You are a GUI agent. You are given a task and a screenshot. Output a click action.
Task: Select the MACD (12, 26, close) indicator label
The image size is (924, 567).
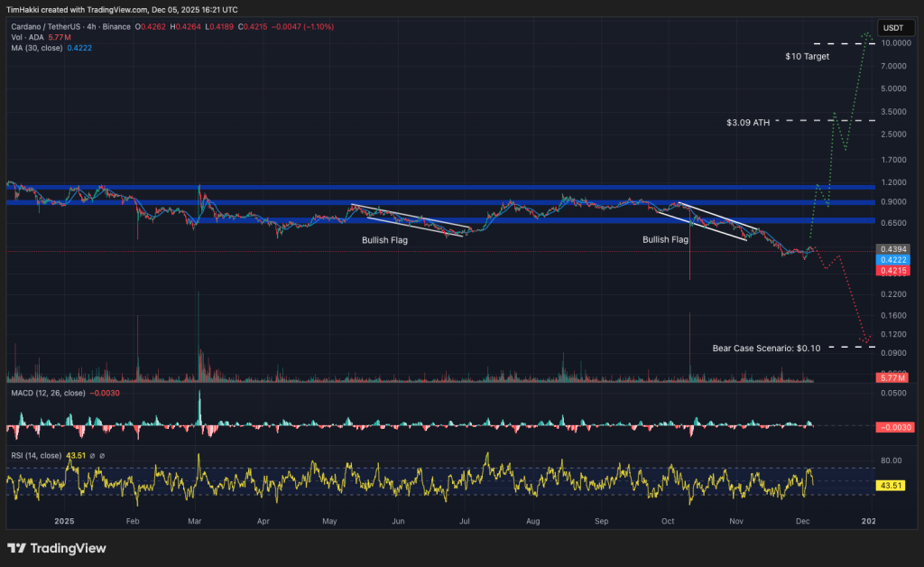50,393
